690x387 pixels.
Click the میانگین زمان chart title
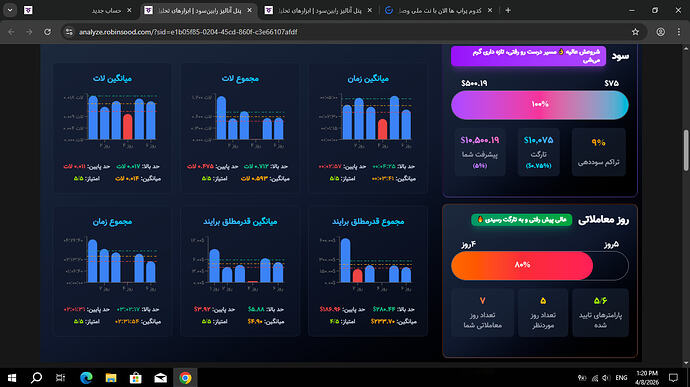coord(368,79)
